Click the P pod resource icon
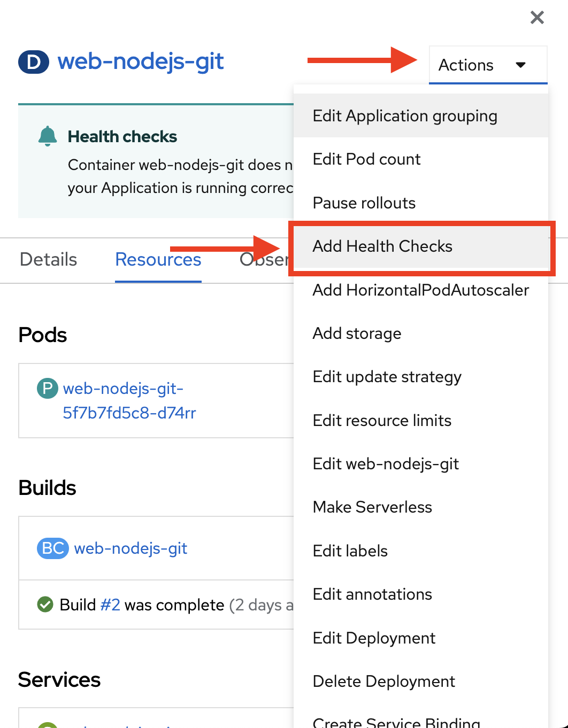568x728 pixels. tap(48, 389)
